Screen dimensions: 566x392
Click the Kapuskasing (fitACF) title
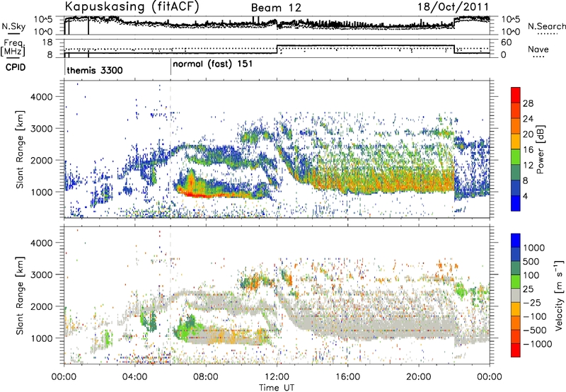132,7
